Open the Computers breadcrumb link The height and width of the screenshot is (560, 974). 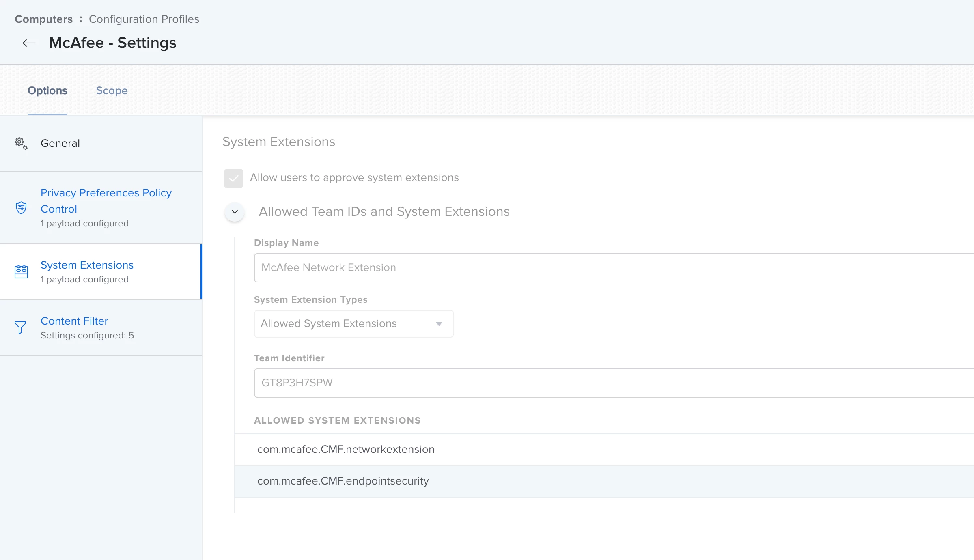[44, 19]
